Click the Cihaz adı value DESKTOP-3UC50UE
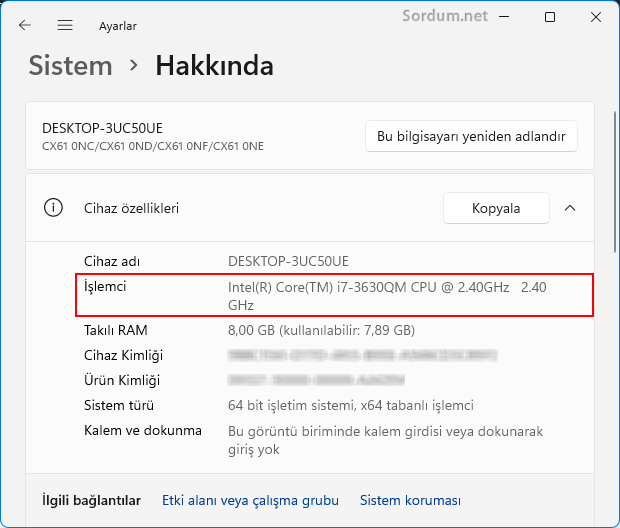This screenshot has width=620, height=528. click(288, 261)
